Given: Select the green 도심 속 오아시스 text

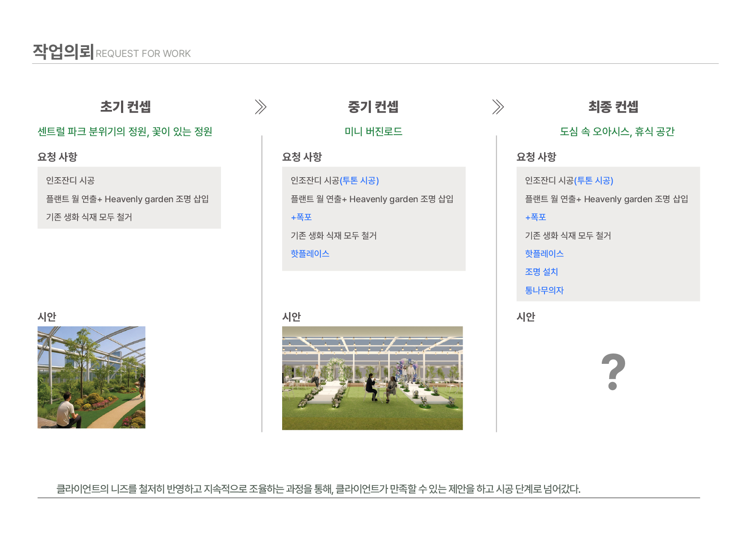Looking at the screenshot, I should [x=617, y=131].
